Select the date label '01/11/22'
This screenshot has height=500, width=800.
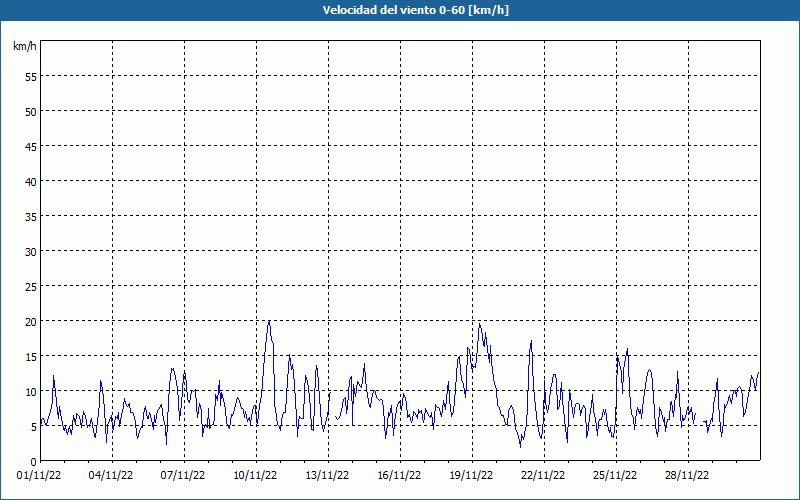pyautogui.click(x=39, y=476)
